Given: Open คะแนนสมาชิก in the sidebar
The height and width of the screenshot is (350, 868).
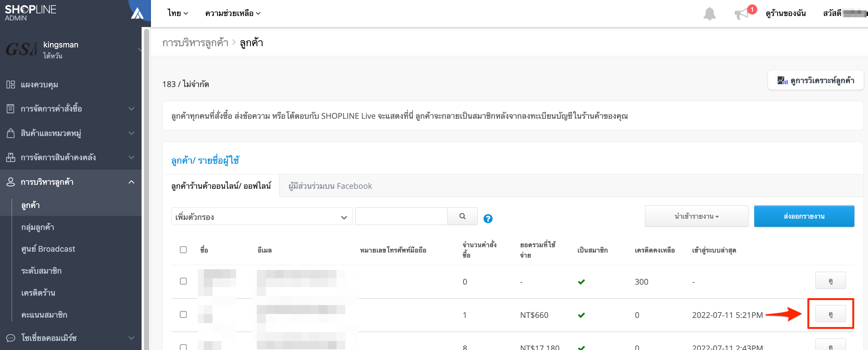Looking at the screenshot, I should 44,315.
